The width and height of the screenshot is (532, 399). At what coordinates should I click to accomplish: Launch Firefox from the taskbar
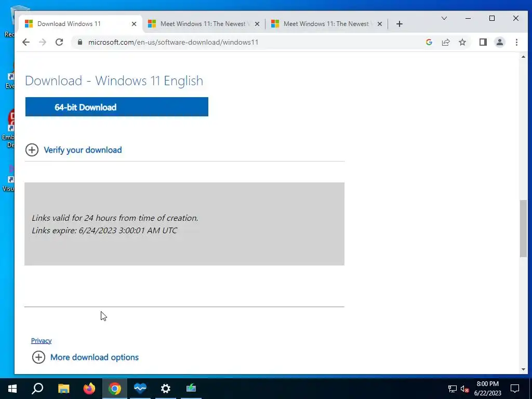[89, 389]
